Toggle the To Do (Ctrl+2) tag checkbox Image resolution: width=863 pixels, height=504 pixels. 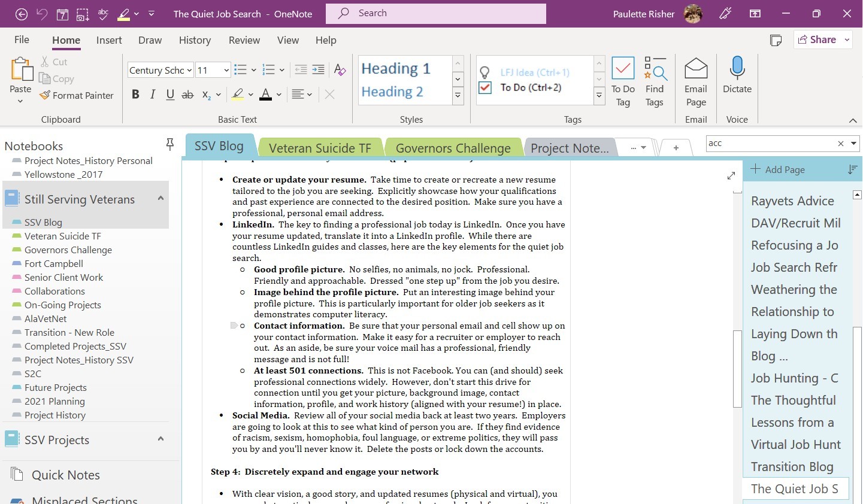coord(486,87)
